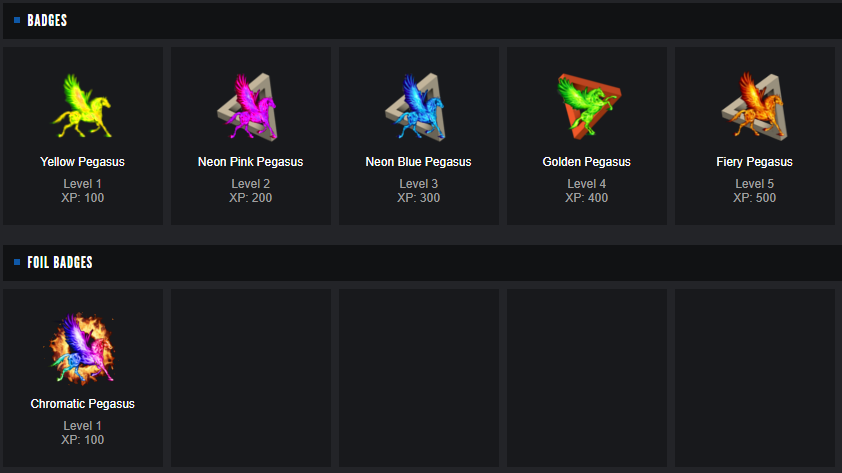
Task: Click the Neon Blue Pegasus name
Action: pyautogui.click(x=418, y=162)
